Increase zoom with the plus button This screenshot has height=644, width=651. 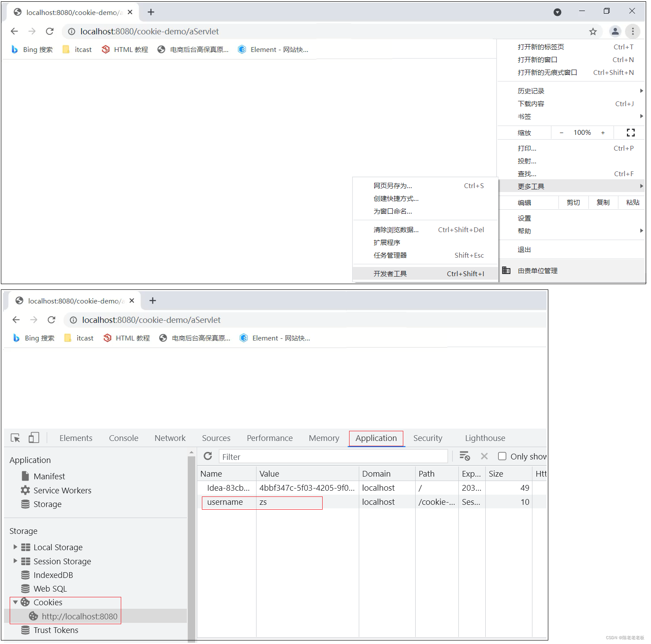tap(603, 133)
